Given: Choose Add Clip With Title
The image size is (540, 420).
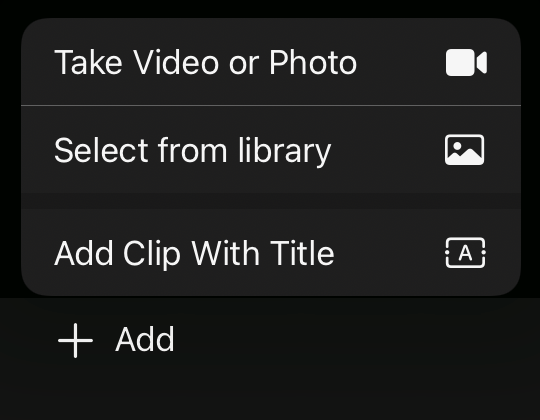Looking at the screenshot, I should 271,252.
